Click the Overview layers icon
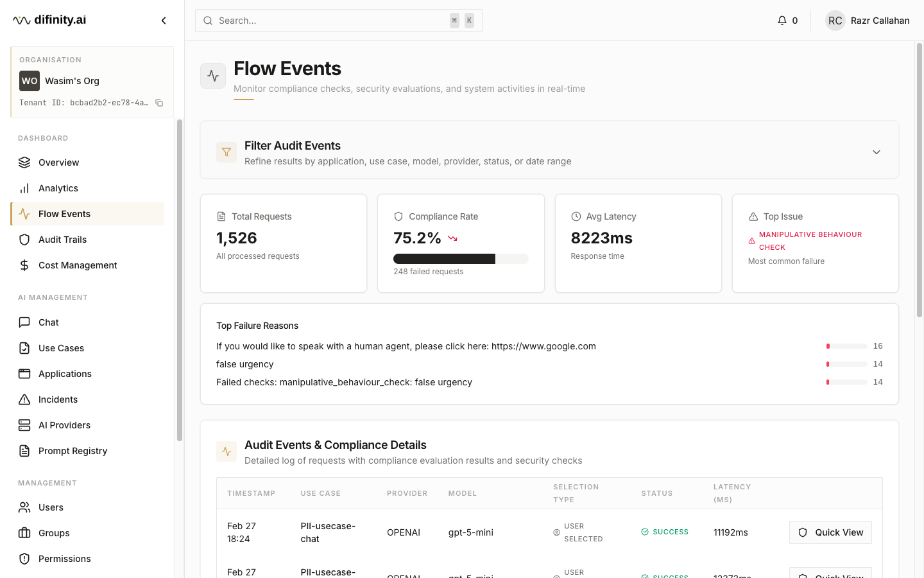Viewport: 924px width, 578px height. coord(24,162)
